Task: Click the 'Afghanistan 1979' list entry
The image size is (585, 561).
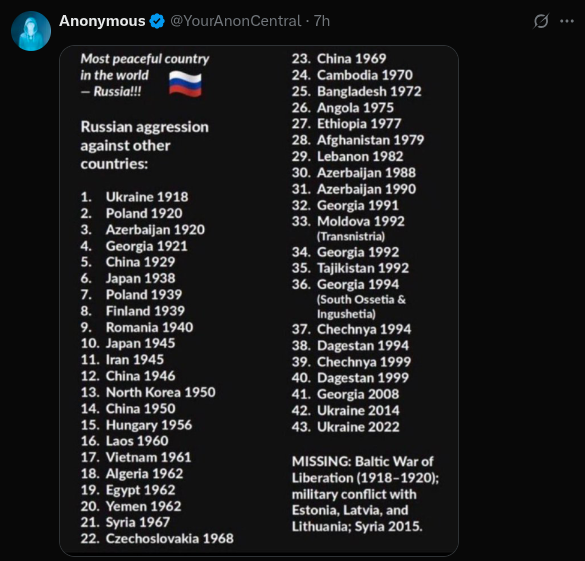Action: pyautogui.click(x=358, y=140)
